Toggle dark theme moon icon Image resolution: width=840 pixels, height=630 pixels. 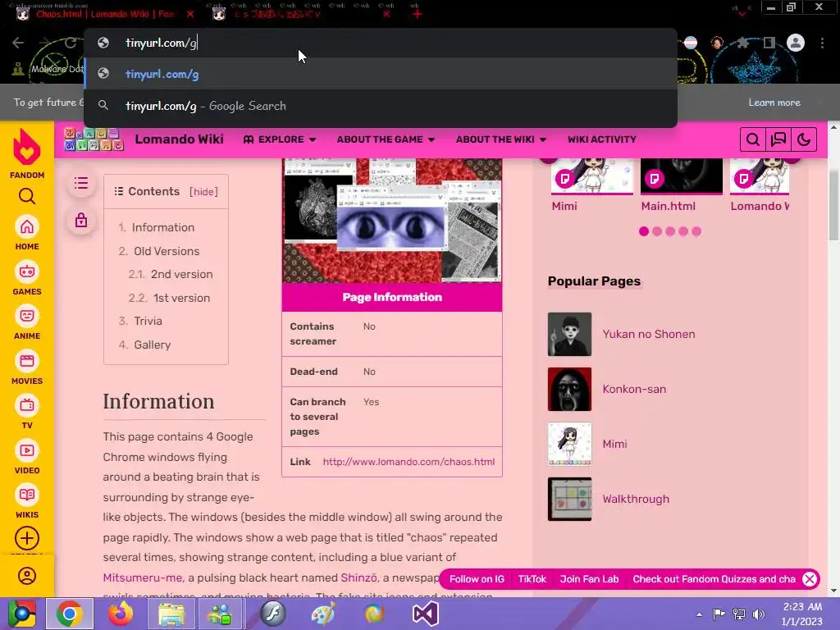click(x=804, y=139)
